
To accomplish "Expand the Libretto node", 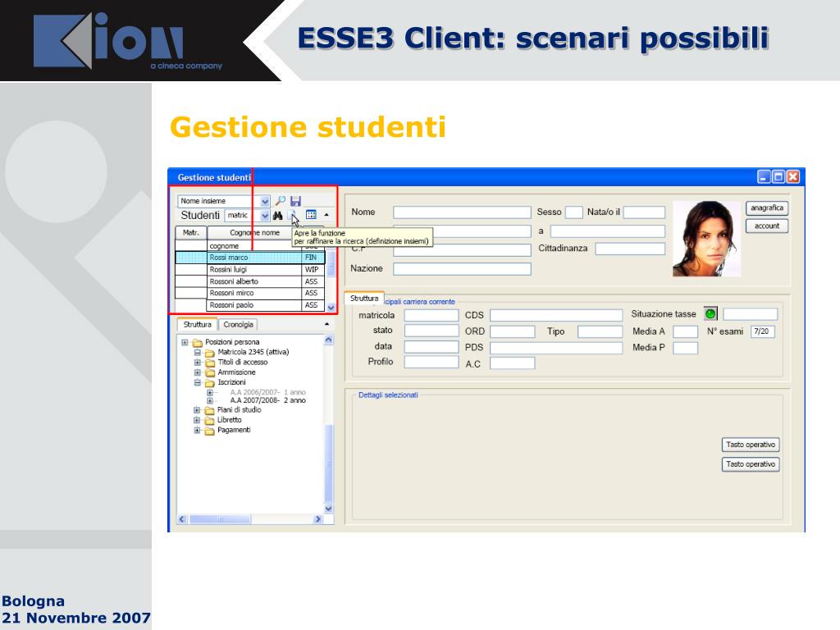I will pyautogui.click(x=197, y=421).
